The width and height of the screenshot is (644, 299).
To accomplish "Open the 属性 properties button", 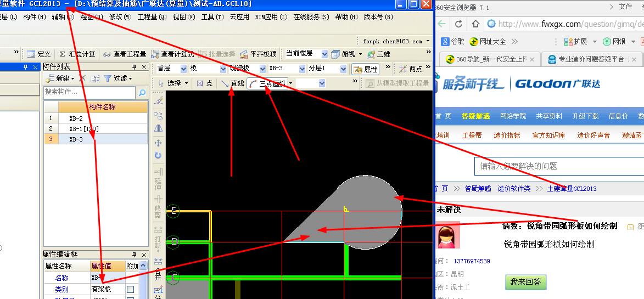I will pyautogui.click(x=366, y=69).
